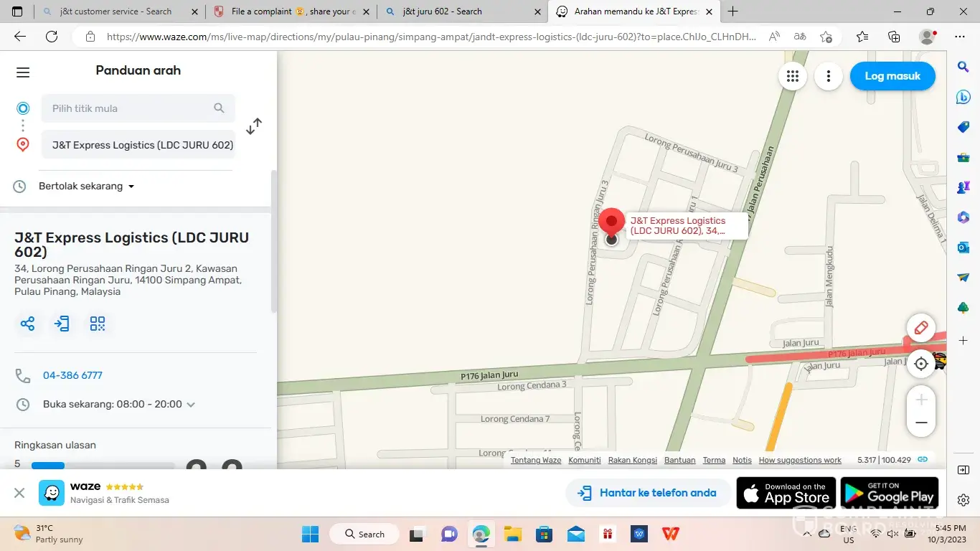Screen dimensions: 980x551
Task: Click the share location icon
Action: pos(27,324)
